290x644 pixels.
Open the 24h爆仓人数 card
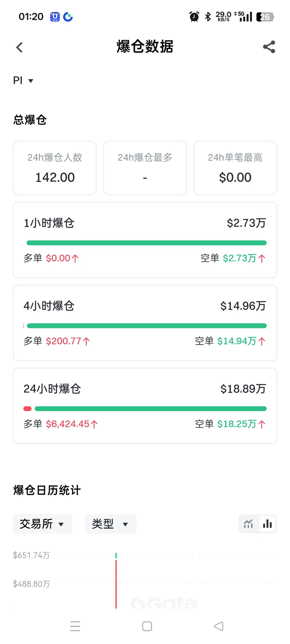55,168
